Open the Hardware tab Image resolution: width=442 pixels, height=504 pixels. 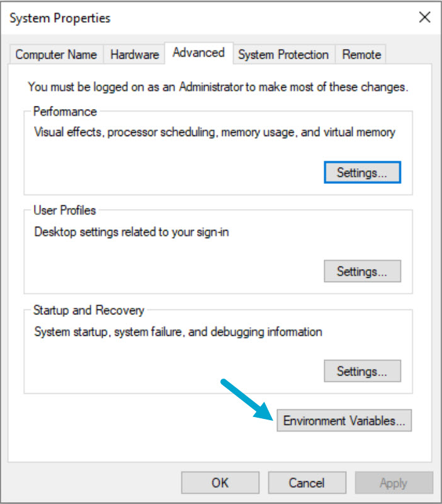click(x=133, y=55)
